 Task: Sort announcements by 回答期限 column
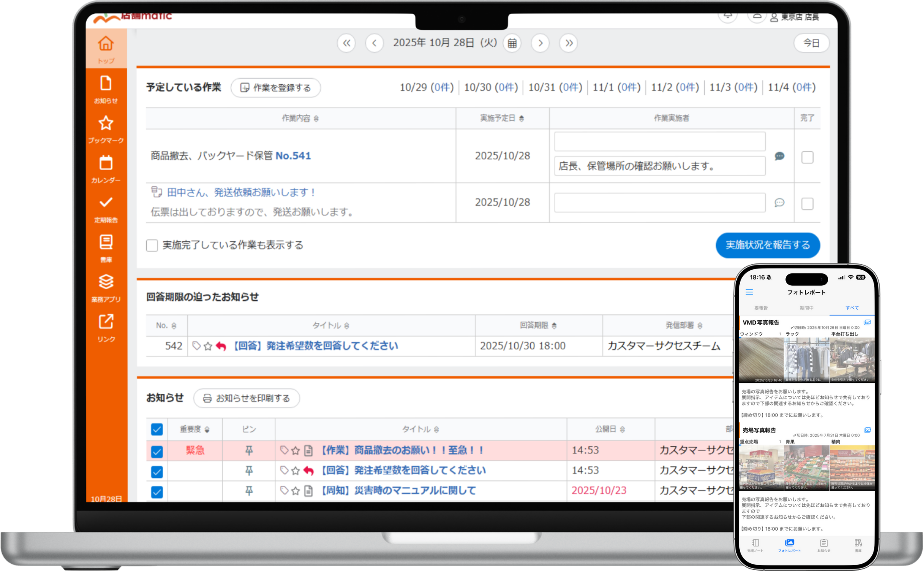pyautogui.click(x=539, y=326)
